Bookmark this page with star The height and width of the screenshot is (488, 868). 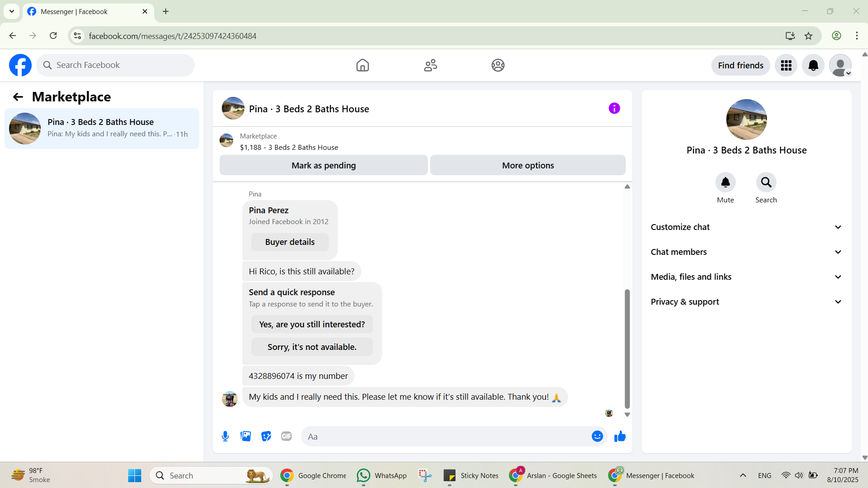[x=808, y=36]
